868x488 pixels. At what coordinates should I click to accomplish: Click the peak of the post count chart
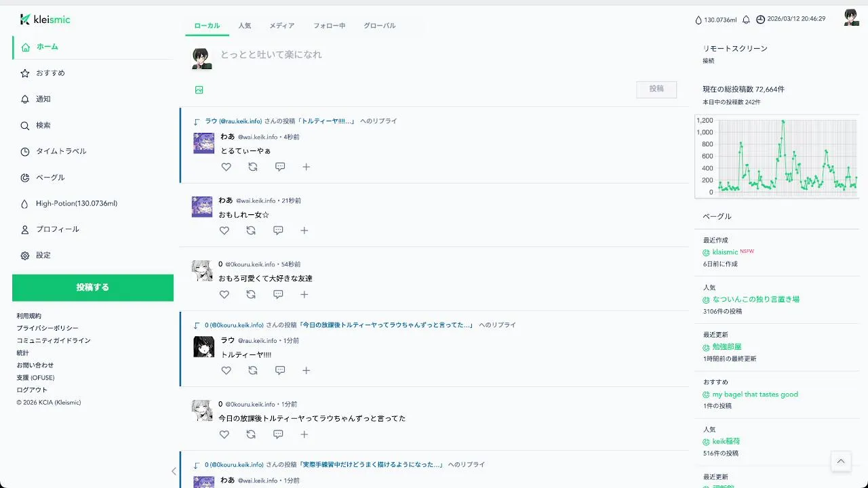pos(783,121)
